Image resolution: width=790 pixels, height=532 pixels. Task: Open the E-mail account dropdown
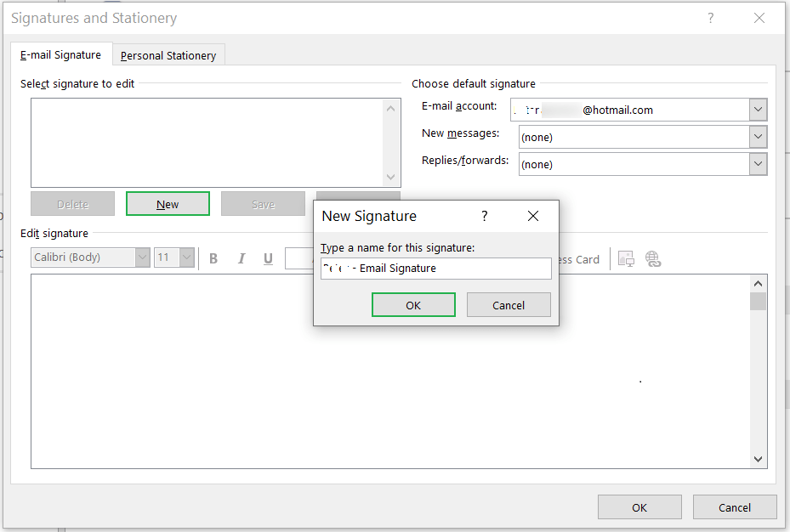(x=758, y=110)
